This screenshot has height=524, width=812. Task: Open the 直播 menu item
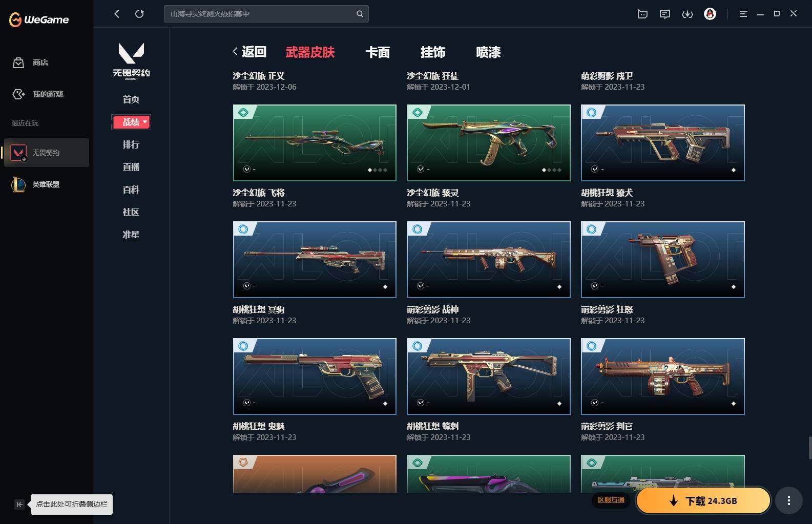pos(131,167)
